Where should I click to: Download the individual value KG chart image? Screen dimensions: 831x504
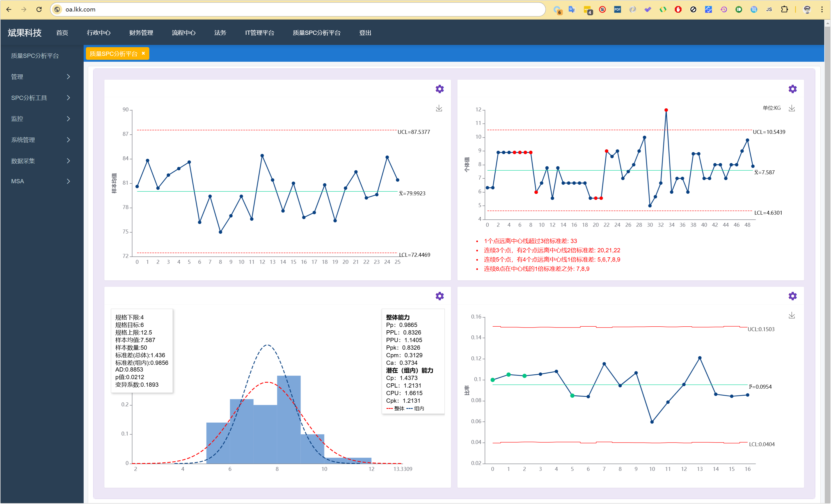792,108
